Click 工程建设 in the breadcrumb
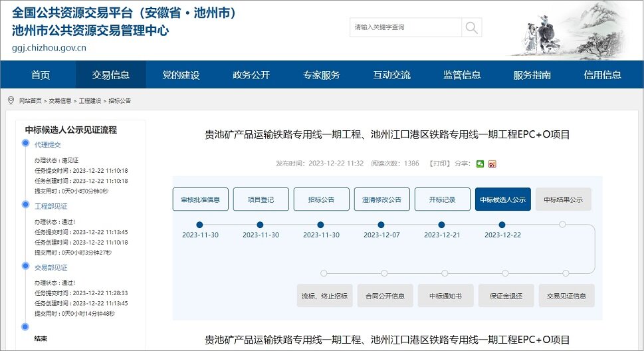 pyautogui.click(x=90, y=101)
